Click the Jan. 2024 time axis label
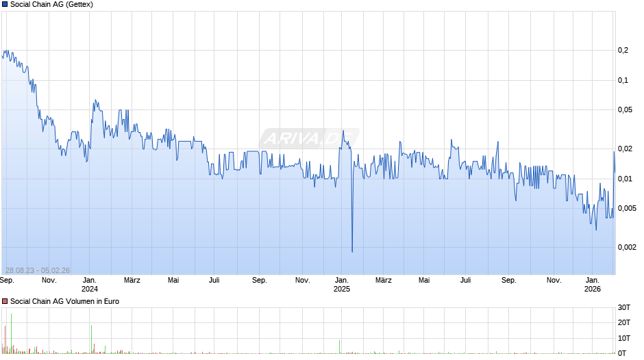Image resolution: width=644 pixels, height=360 pixels. [x=90, y=285]
